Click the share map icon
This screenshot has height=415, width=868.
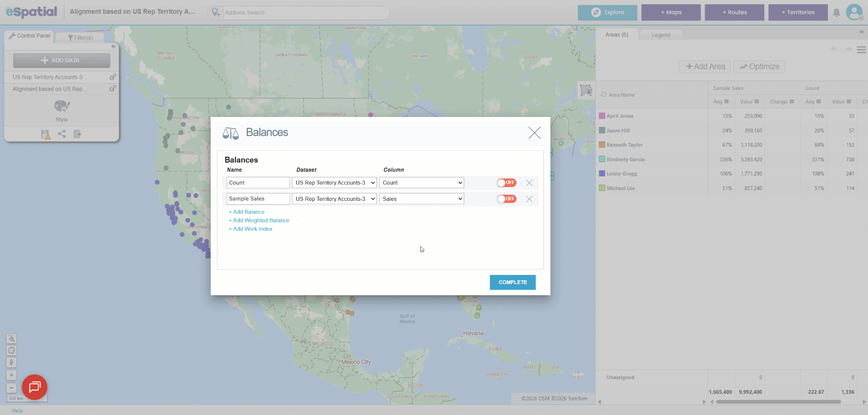click(62, 134)
